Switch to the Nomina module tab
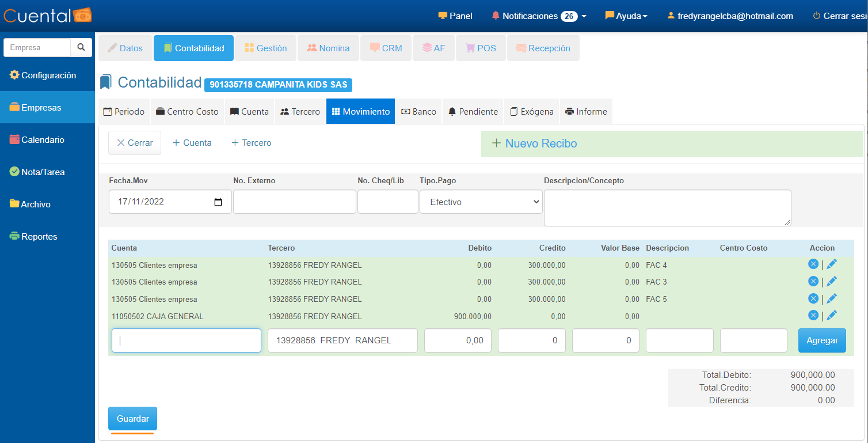The width and height of the screenshot is (868, 443). [328, 48]
